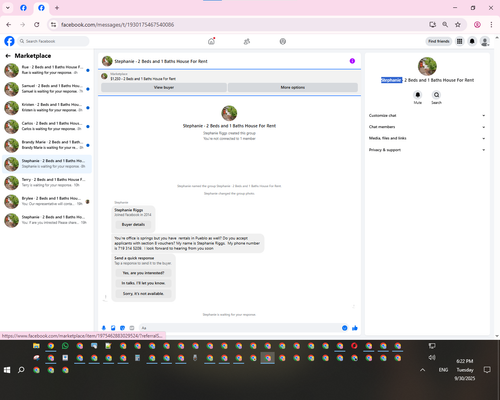500x400 pixels.
Task: Open WhatsApp from the taskbar
Action: click(x=65, y=346)
